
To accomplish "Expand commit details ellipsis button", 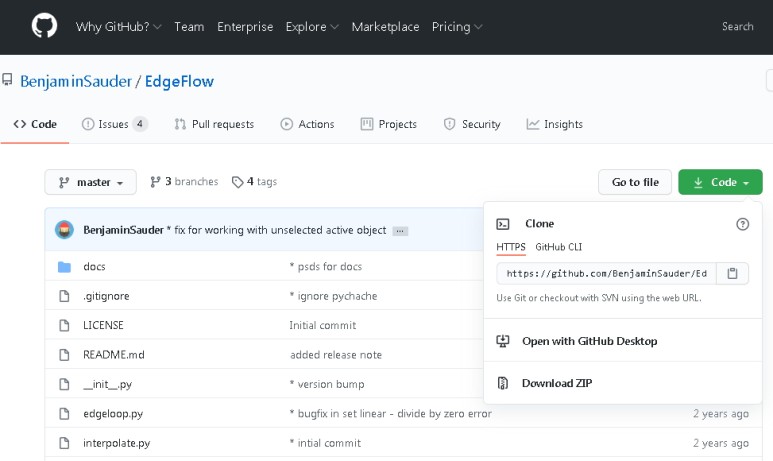I will coord(400,231).
